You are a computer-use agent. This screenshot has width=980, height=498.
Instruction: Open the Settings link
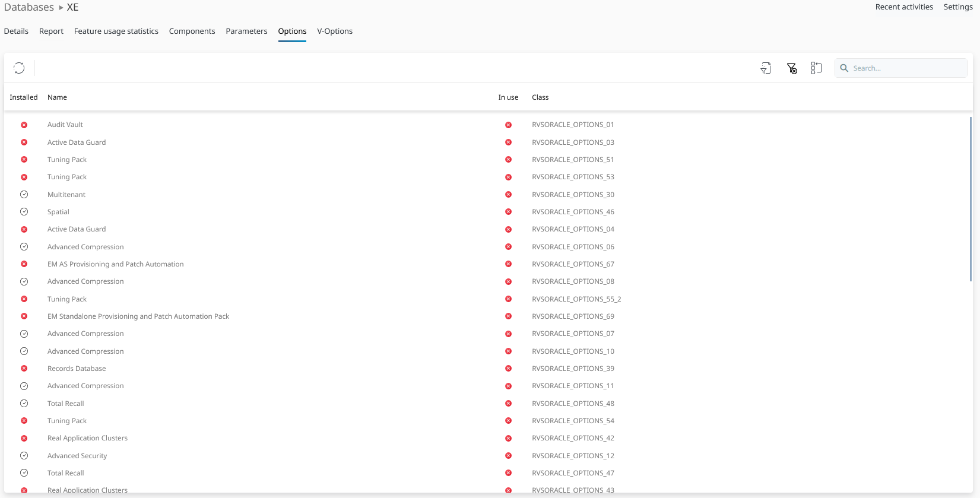click(x=958, y=7)
